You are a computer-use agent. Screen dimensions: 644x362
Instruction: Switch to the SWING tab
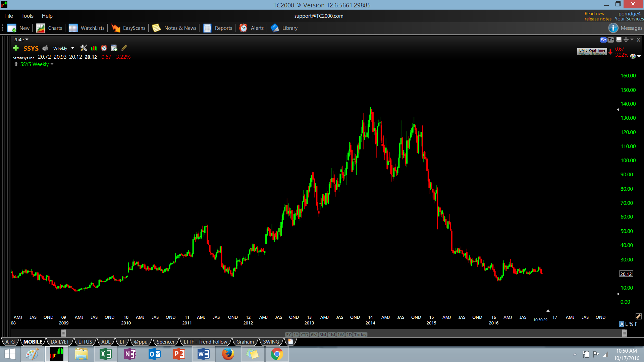(x=271, y=342)
